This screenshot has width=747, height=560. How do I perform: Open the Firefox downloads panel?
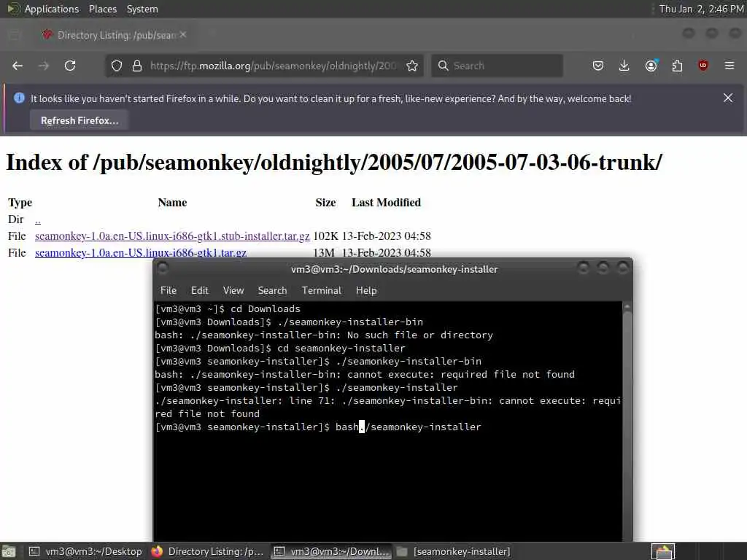[624, 66]
